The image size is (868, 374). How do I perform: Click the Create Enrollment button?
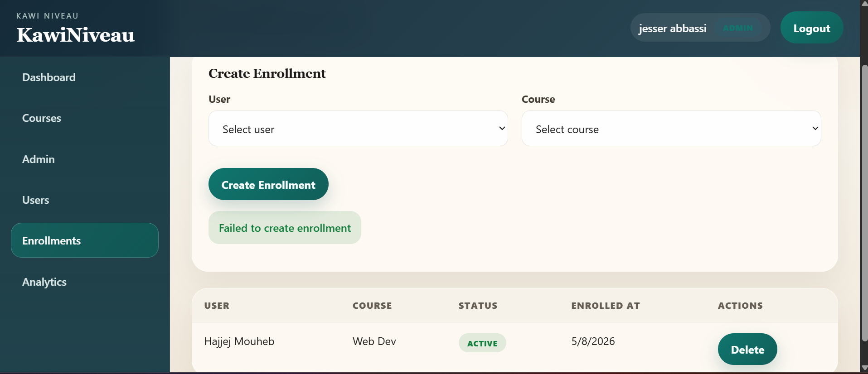pyautogui.click(x=268, y=184)
